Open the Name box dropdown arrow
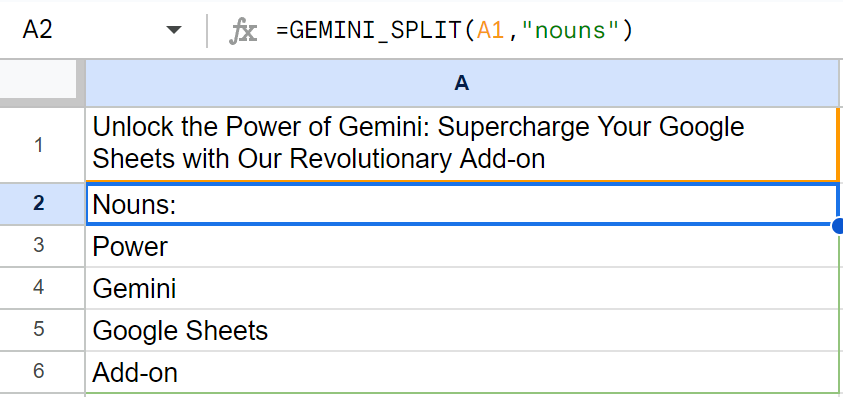This screenshot has width=843, height=397. click(x=174, y=31)
